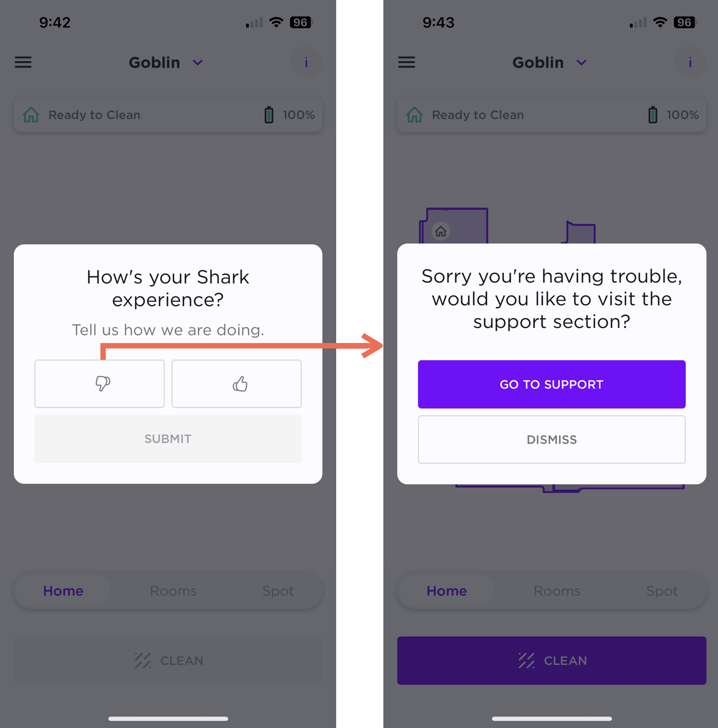Screen dimensions: 718x728
Task: Click the GO TO SUPPORT button
Action: [x=551, y=384]
